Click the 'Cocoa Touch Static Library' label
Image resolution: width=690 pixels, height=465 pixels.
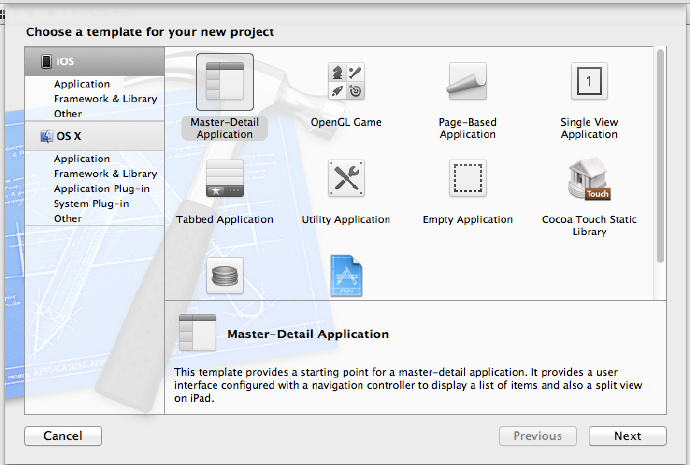589,225
